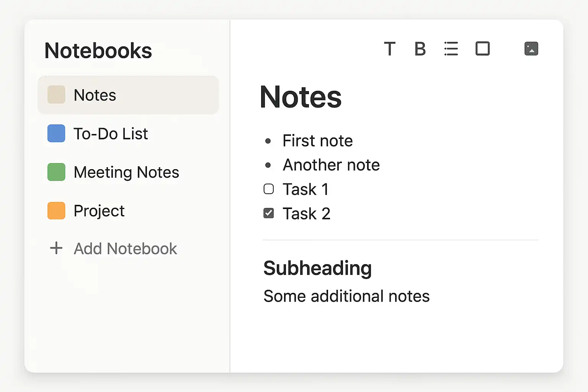Click the Add Notebook label

point(125,249)
